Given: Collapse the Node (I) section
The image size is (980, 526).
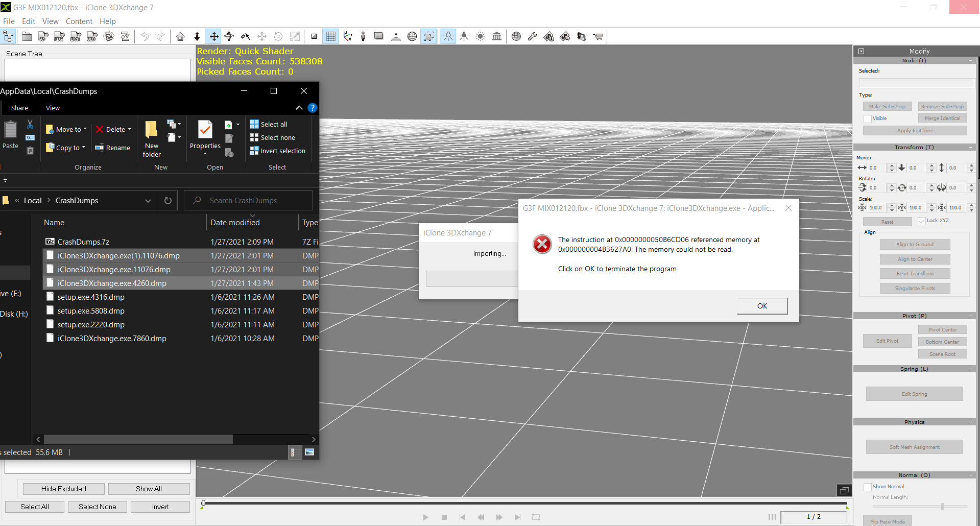Looking at the screenshot, I should click(x=970, y=61).
